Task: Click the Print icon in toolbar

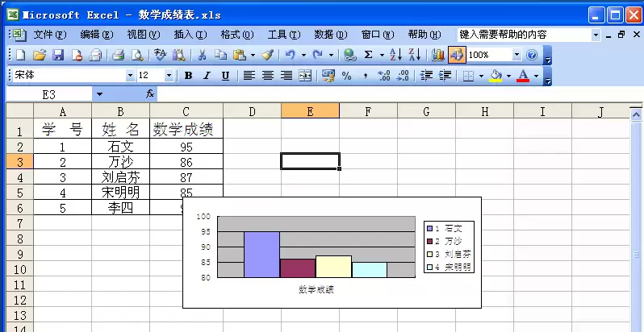Action: pyautogui.click(x=119, y=55)
